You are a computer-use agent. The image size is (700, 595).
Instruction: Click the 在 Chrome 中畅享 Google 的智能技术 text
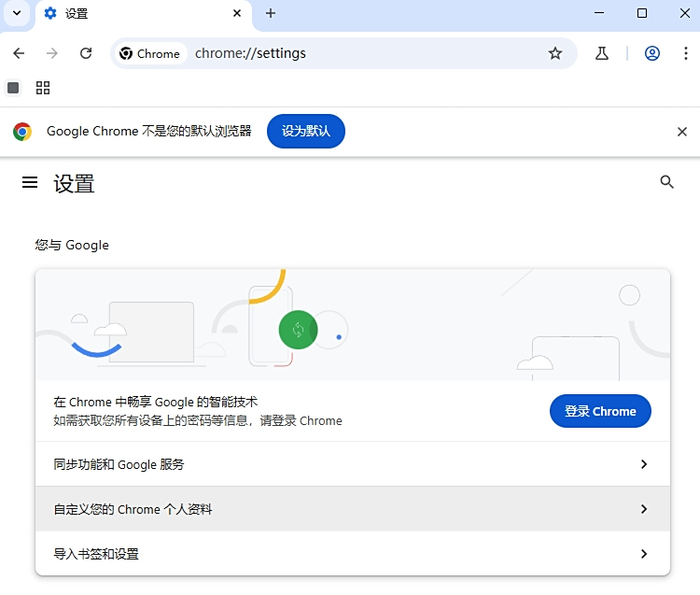point(155,402)
